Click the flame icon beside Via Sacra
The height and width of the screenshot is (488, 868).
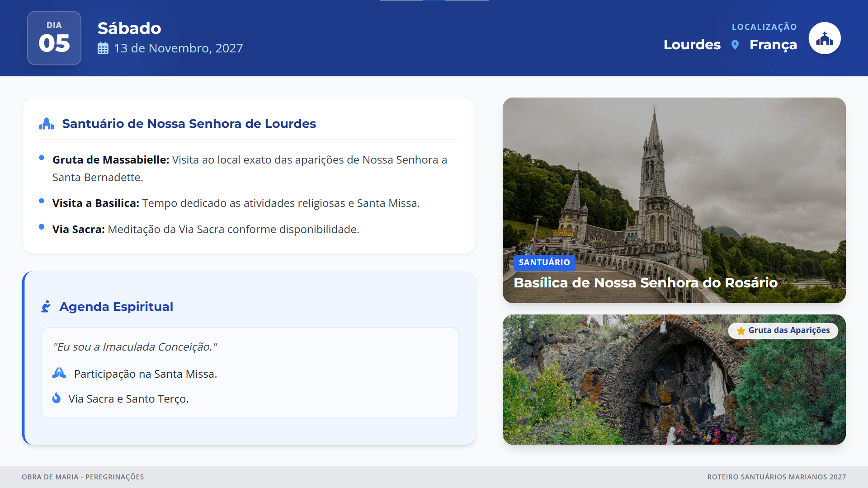pyautogui.click(x=57, y=398)
